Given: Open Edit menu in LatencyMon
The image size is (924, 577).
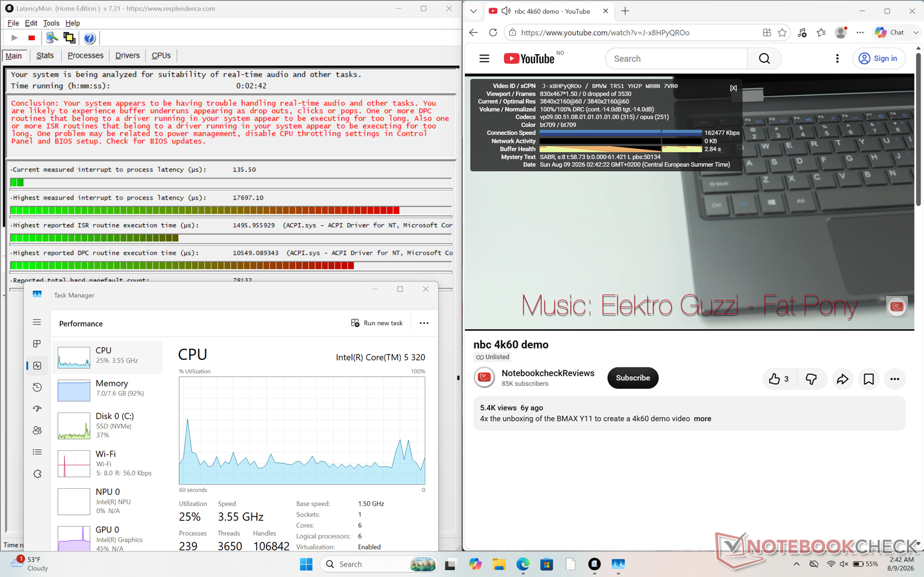Looking at the screenshot, I should (31, 23).
